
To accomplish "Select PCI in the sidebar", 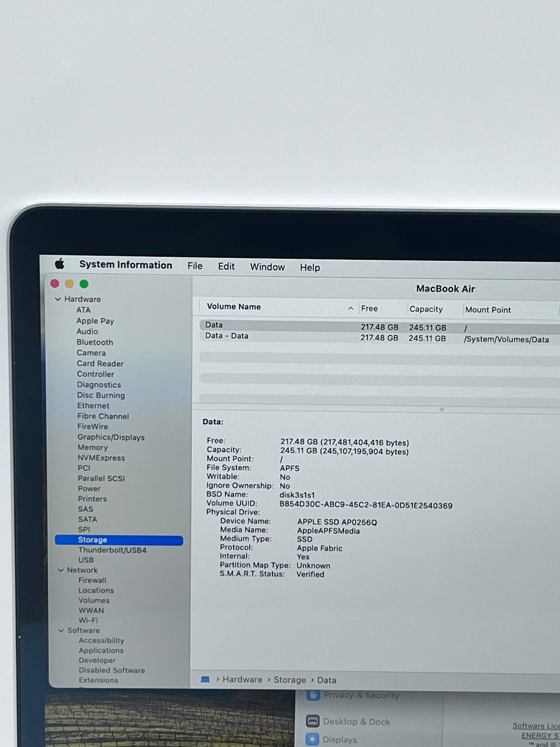I will coord(84,468).
